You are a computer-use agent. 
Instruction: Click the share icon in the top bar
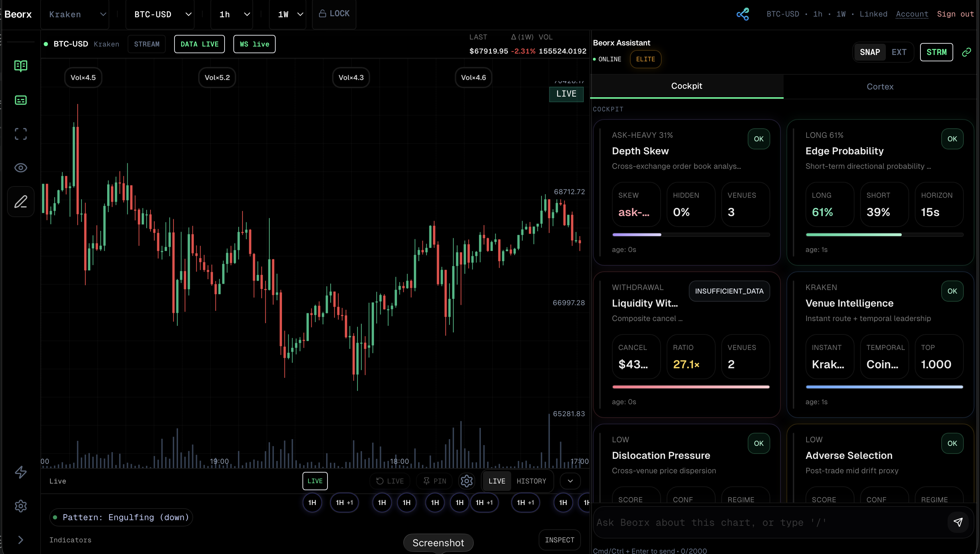pyautogui.click(x=742, y=14)
